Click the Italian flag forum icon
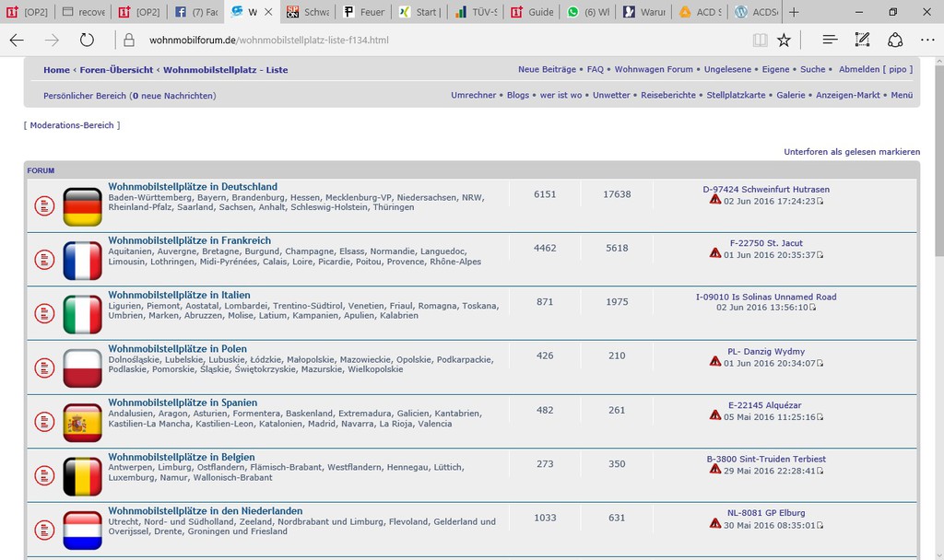This screenshot has height=560, width=944. [82, 314]
